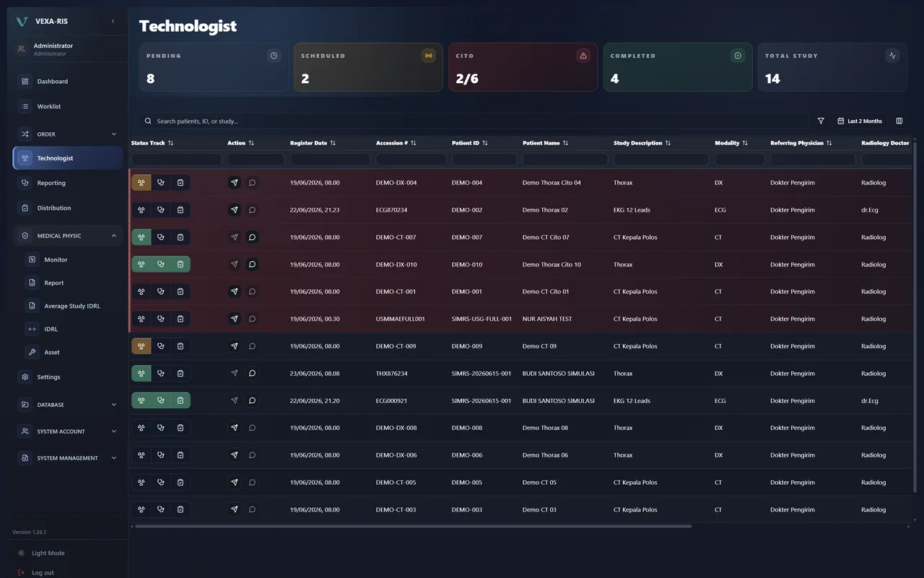Click the warning triangle icon on the CITO card

click(x=583, y=56)
